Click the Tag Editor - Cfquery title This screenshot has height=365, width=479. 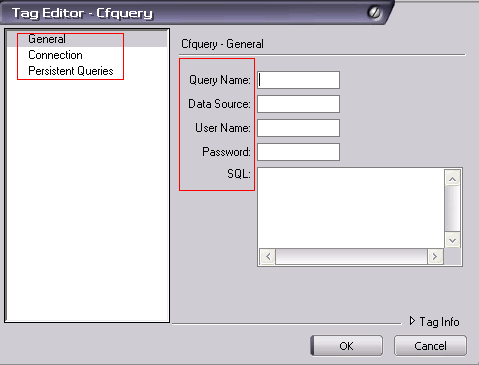click(x=82, y=13)
